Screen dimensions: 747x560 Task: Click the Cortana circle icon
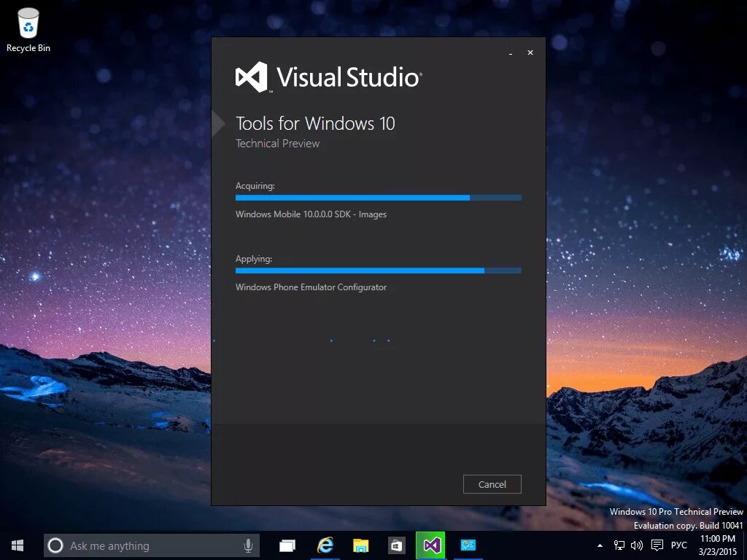click(x=55, y=545)
